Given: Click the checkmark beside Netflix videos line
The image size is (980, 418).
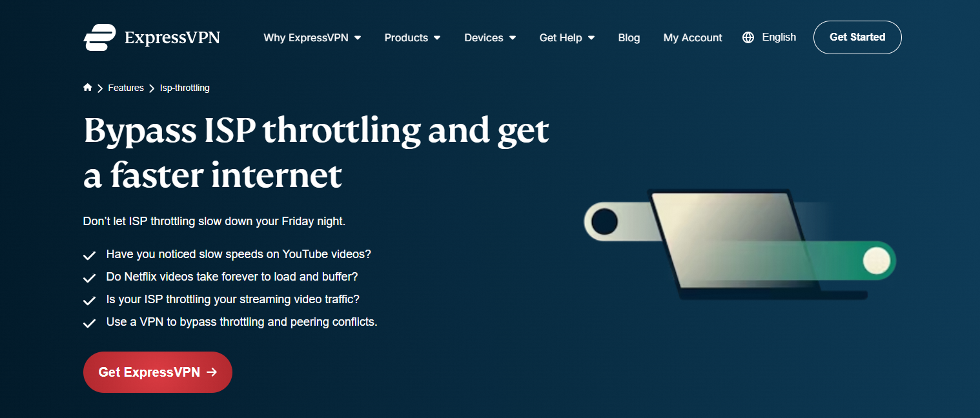Looking at the screenshot, I should point(90,279).
